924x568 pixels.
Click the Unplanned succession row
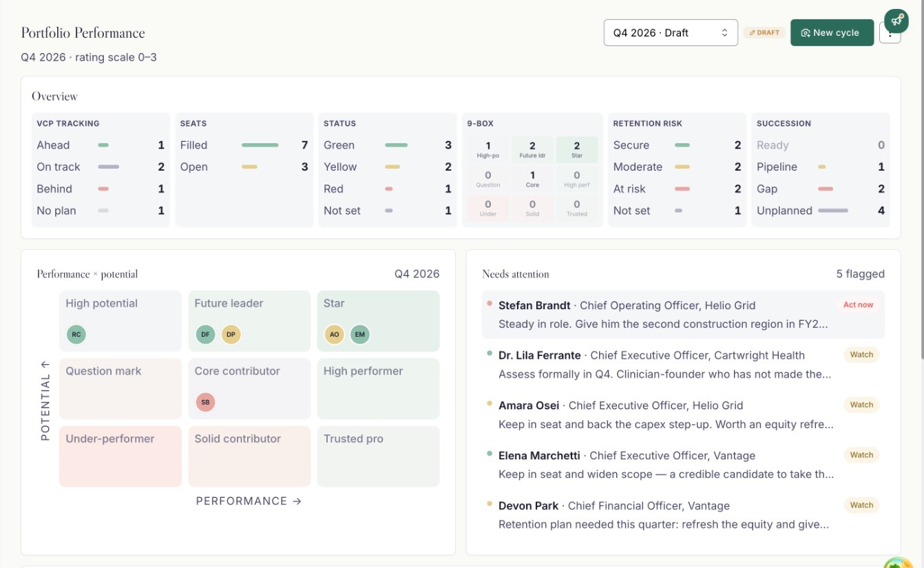click(821, 211)
